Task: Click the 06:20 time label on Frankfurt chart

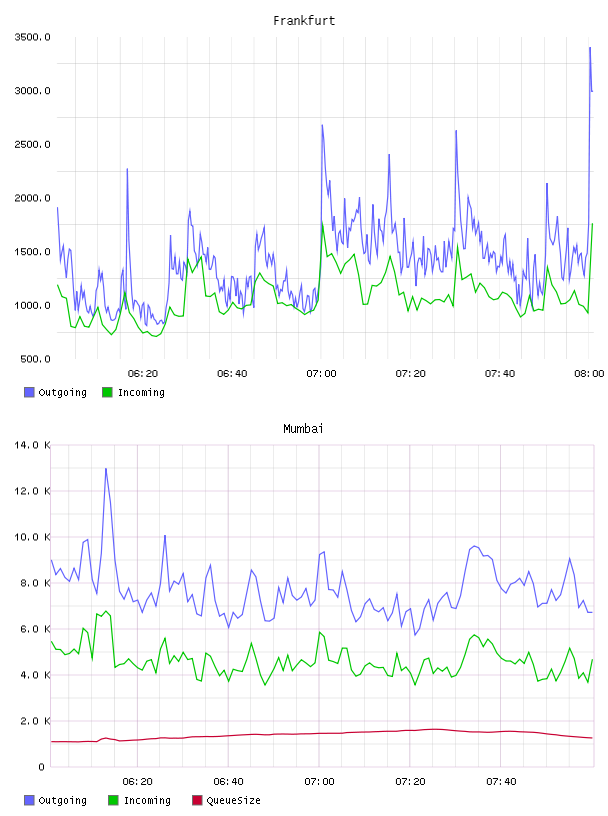Action: point(143,374)
